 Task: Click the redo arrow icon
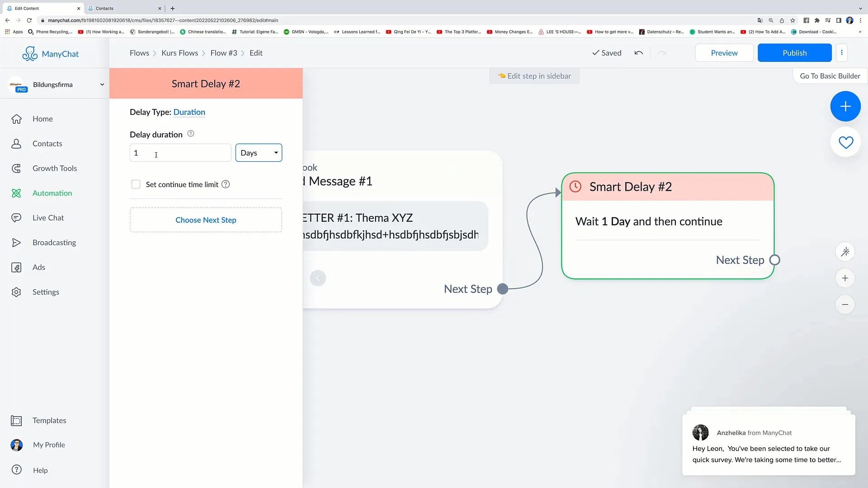tap(662, 53)
